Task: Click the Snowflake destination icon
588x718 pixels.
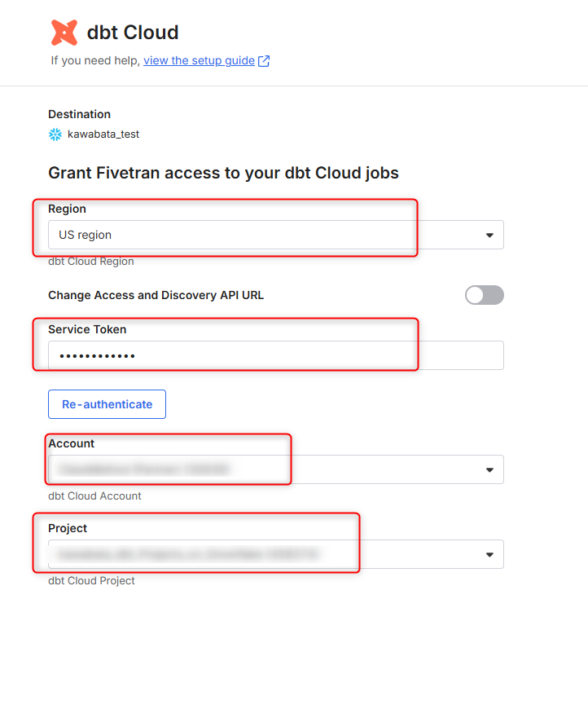Action: pyautogui.click(x=55, y=134)
